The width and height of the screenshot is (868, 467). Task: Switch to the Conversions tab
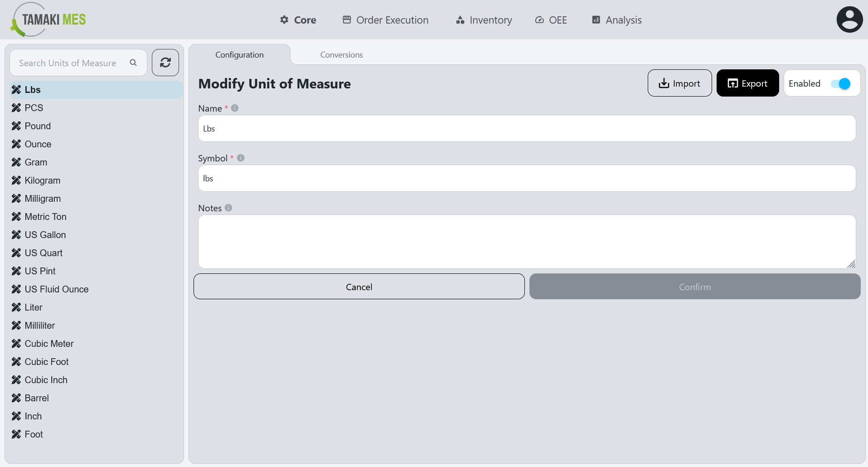(341, 54)
